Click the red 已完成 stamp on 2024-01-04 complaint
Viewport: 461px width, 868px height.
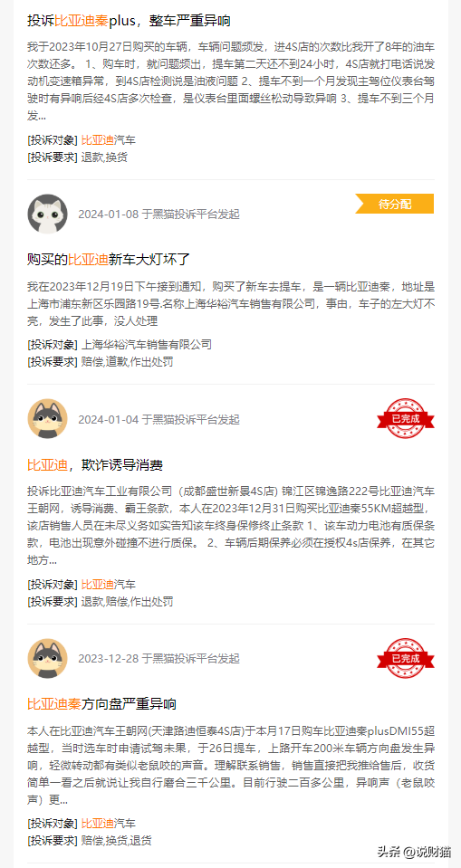point(406,418)
